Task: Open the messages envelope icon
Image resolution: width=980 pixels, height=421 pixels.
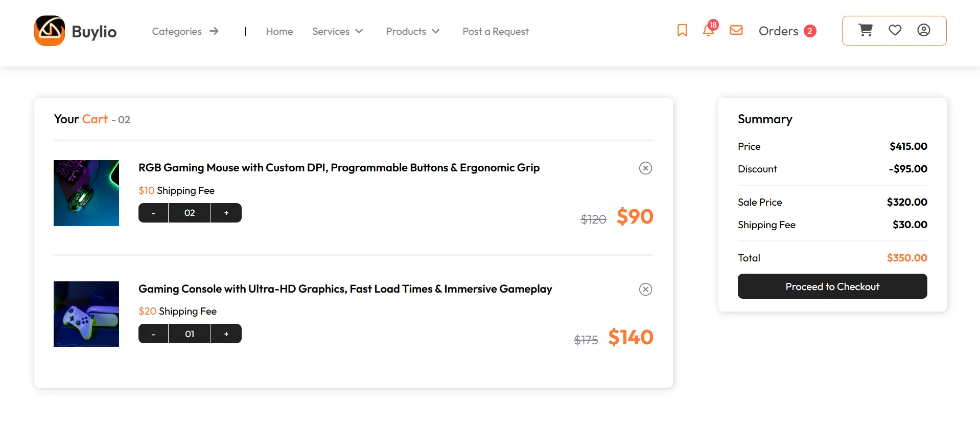Action: pos(736,30)
